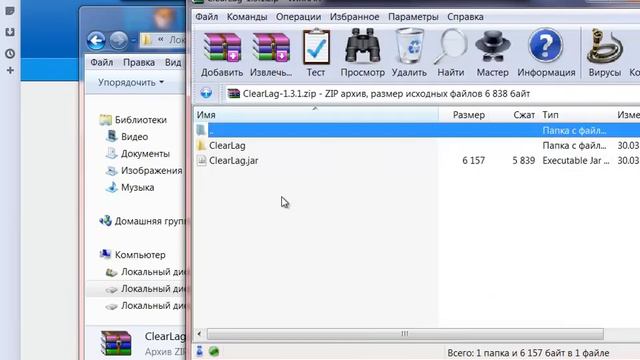Select last Локальный диск entry
Screen dimensions: 640x360
click(x=153, y=306)
